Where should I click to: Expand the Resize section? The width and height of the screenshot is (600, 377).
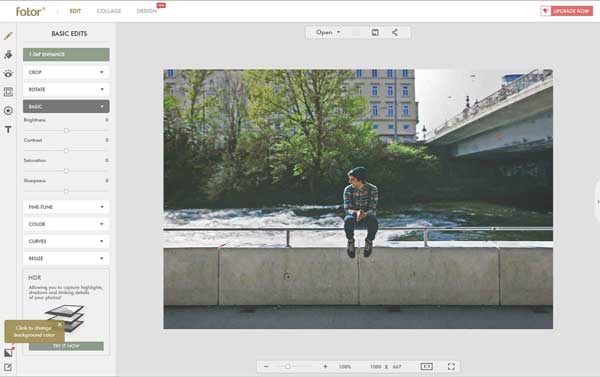(x=66, y=258)
